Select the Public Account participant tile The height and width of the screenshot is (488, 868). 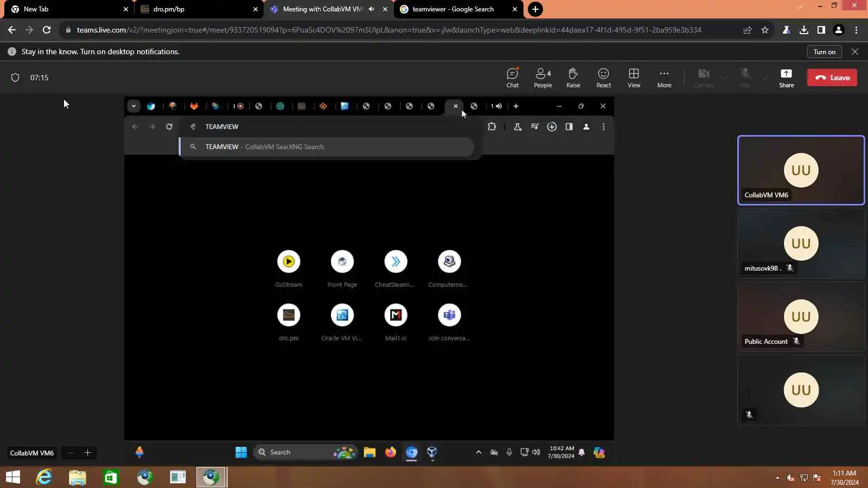[x=801, y=317]
